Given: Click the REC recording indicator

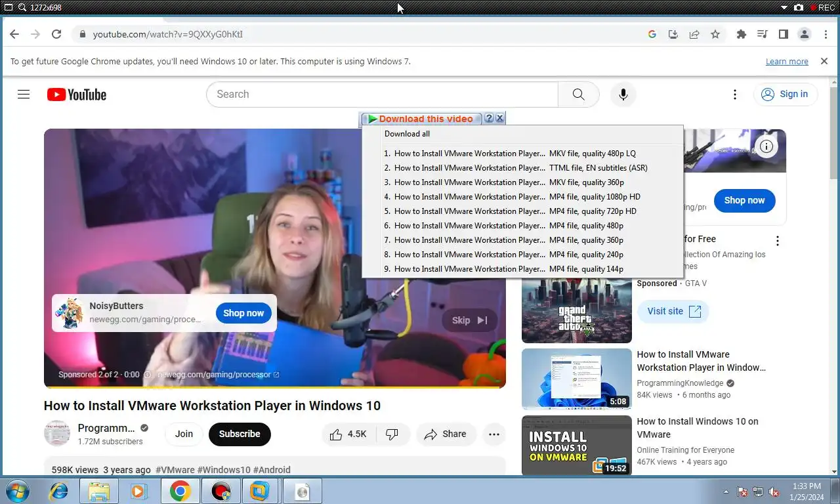Looking at the screenshot, I should [x=822, y=7].
